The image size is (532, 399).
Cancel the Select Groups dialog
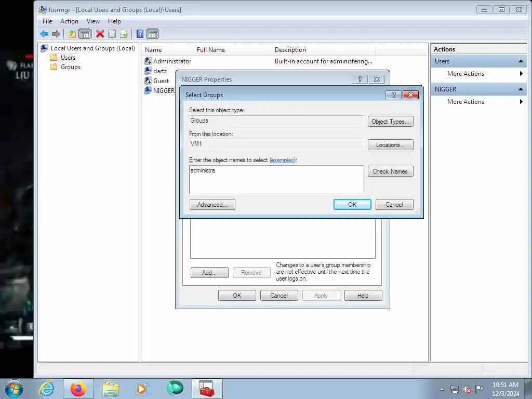[394, 205]
